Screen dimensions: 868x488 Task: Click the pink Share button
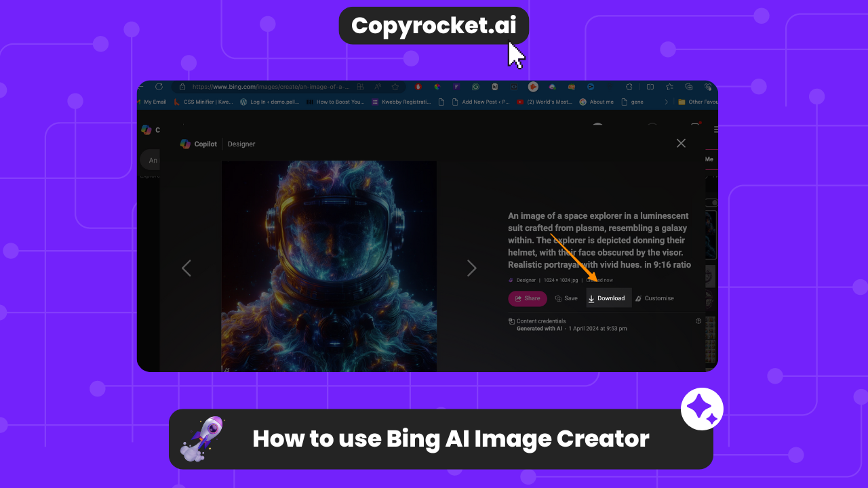(x=528, y=298)
